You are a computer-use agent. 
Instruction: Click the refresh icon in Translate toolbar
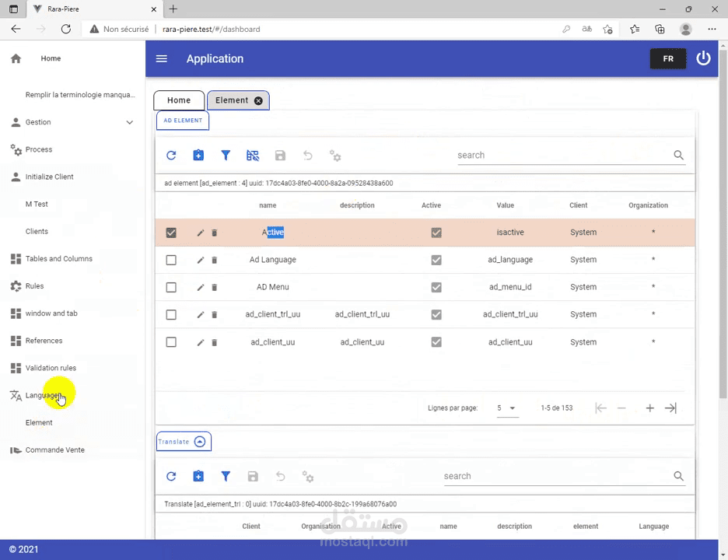pyautogui.click(x=171, y=477)
